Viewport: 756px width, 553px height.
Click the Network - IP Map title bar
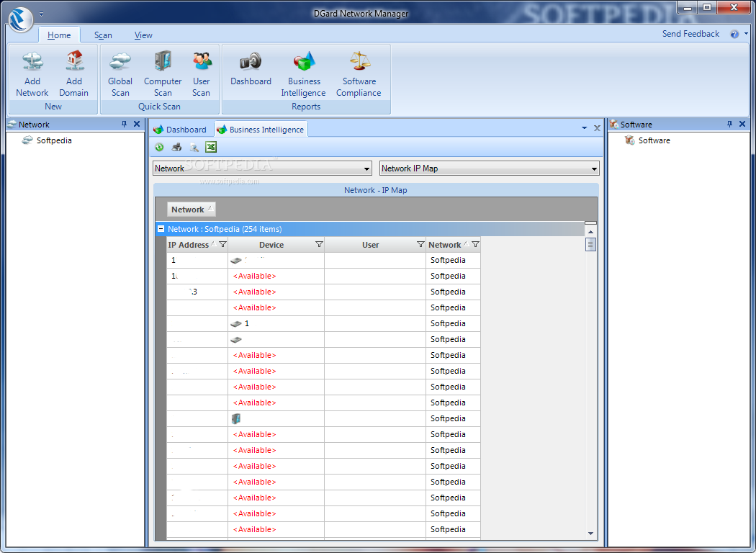pyautogui.click(x=376, y=190)
